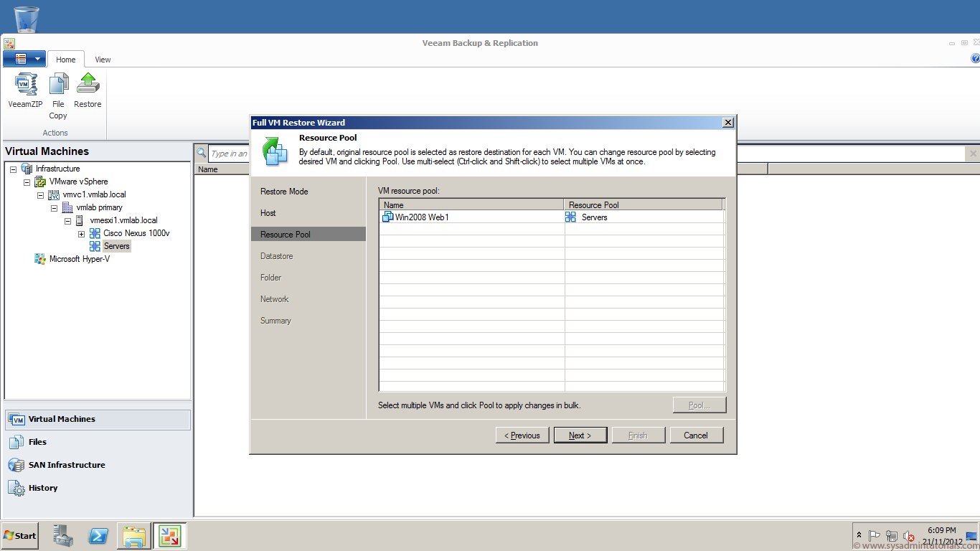
Task: Click the Folder wizard step
Action: [271, 278]
